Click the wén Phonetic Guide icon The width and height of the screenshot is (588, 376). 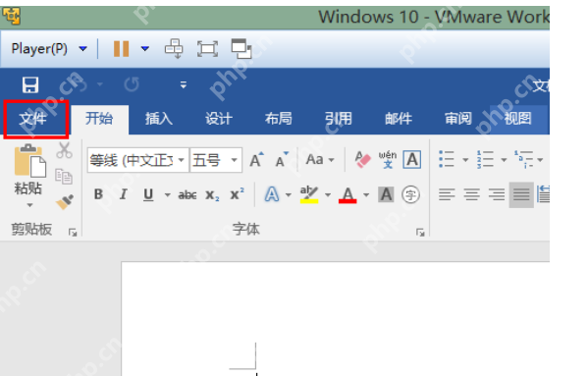388,160
